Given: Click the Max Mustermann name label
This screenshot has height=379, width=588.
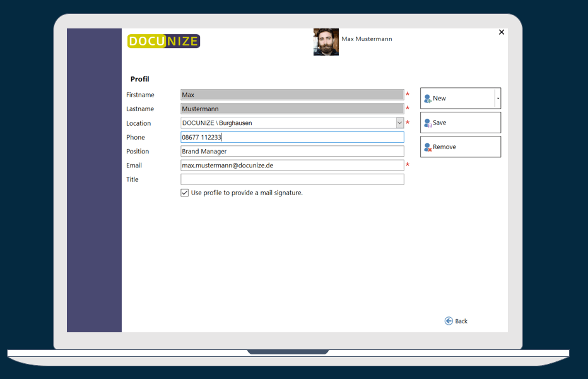Looking at the screenshot, I should 367,39.
